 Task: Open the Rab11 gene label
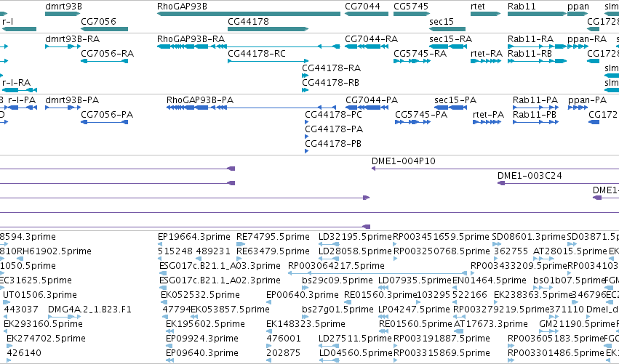pos(522,7)
